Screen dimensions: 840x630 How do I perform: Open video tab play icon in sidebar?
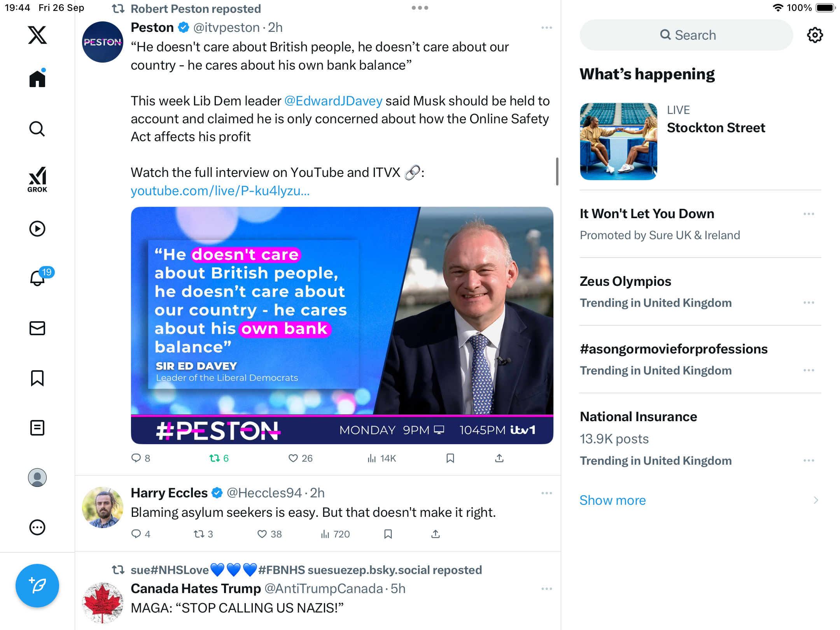click(37, 229)
